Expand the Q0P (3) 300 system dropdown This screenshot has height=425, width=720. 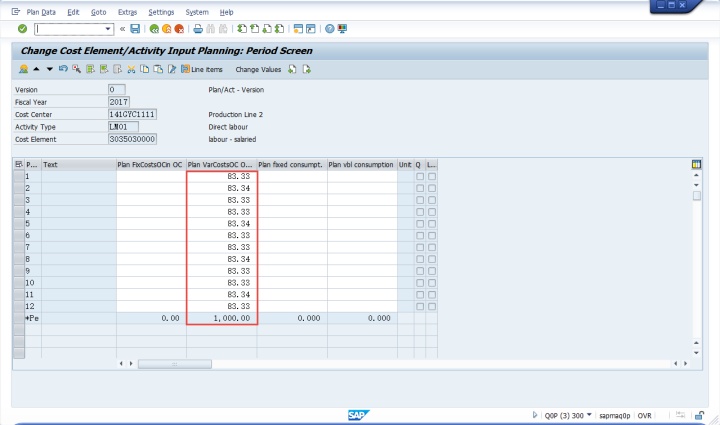(589, 415)
